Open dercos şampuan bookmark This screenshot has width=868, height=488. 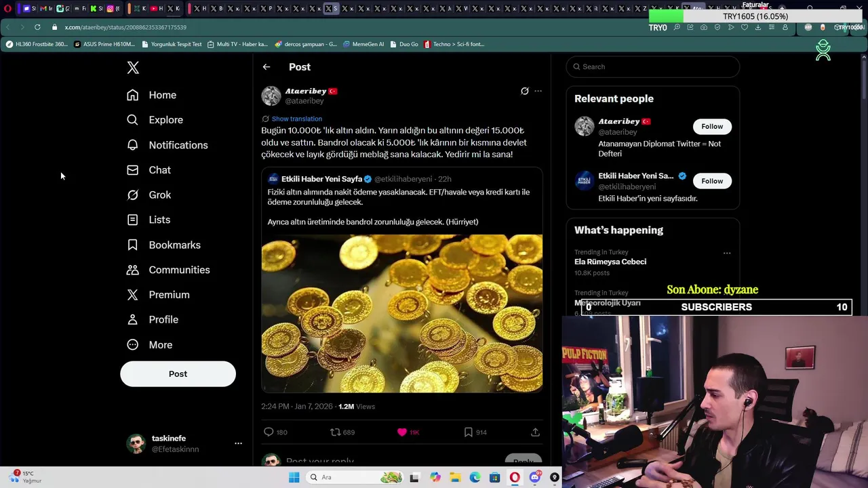click(306, 44)
